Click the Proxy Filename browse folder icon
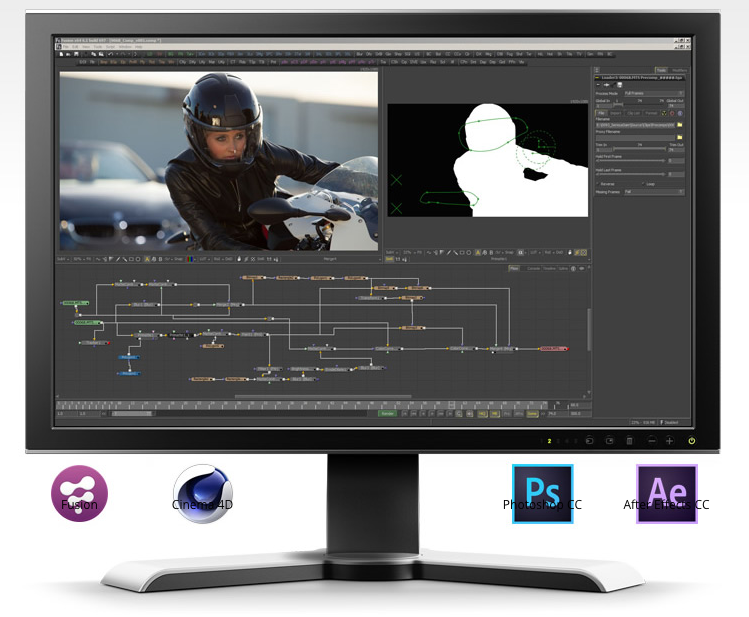Image resolution: width=749 pixels, height=617 pixels. [x=680, y=138]
